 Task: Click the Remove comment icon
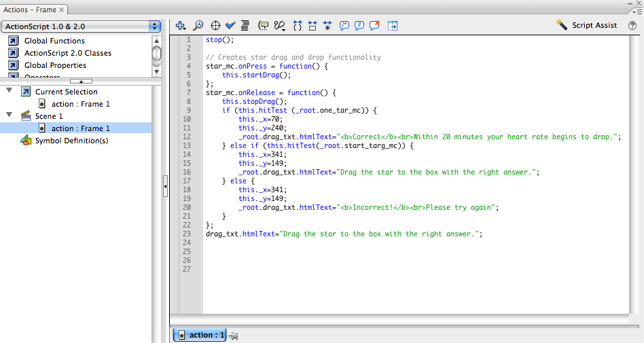click(374, 25)
